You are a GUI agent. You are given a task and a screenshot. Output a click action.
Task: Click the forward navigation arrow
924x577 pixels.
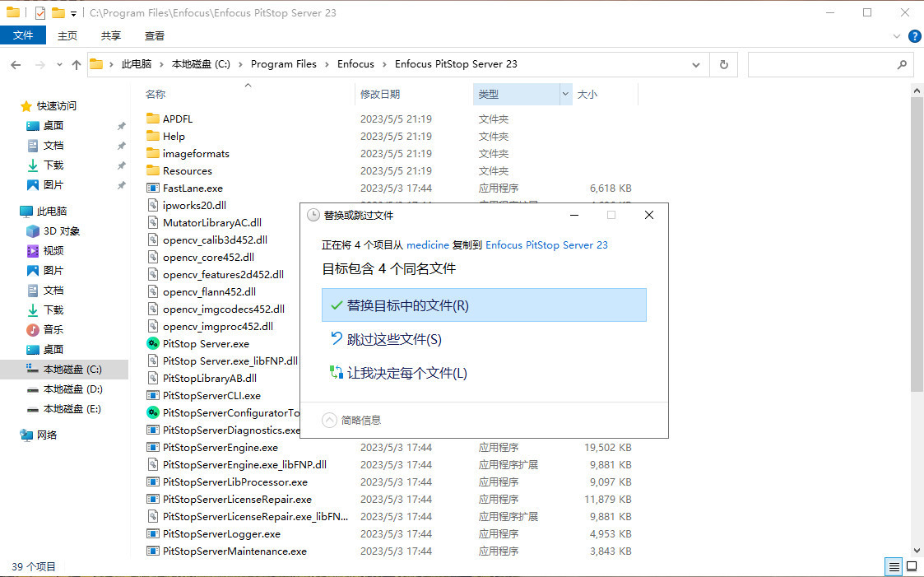[40, 65]
